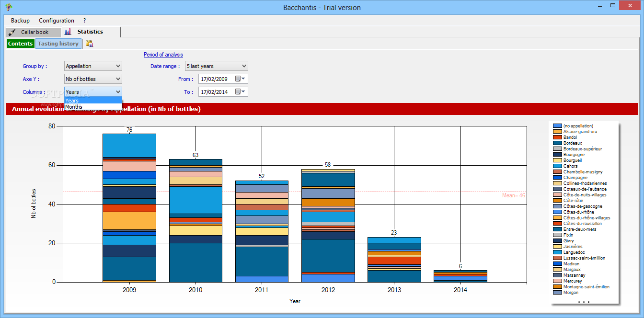
Task: Click the Bordeaux legend swatch
Action: [557, 143]
